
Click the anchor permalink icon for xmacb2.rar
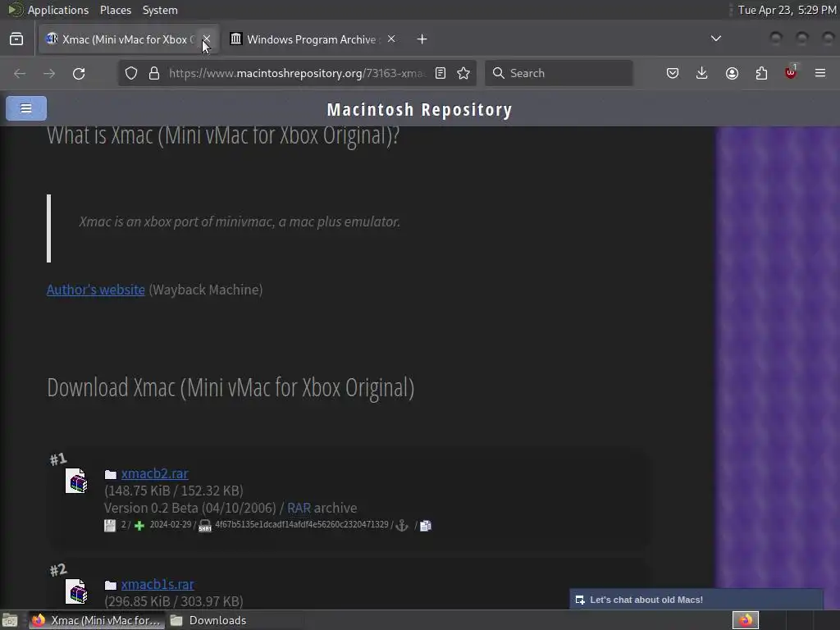[x=402, y=526]
